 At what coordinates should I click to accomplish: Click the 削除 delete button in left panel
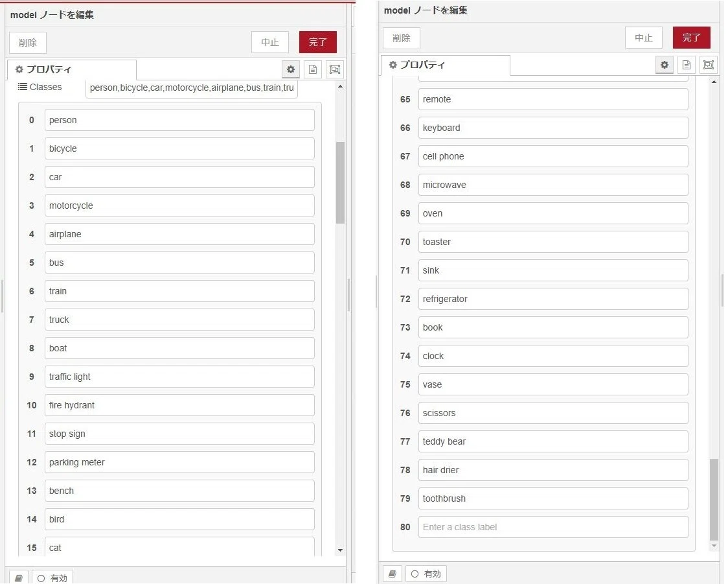point(28,43)
